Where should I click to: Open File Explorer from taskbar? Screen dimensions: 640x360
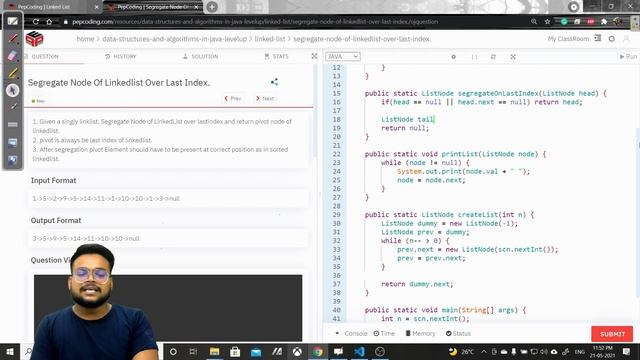(x=214, y=351)
